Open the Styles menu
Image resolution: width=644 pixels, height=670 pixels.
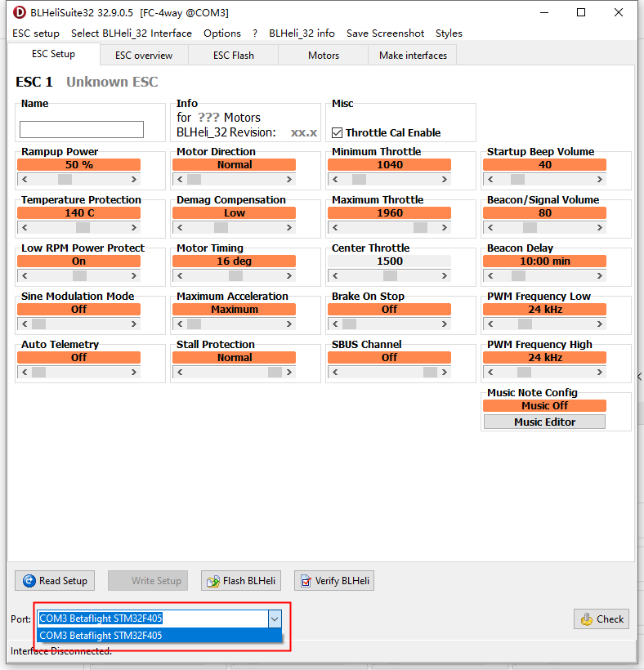coord(449,33)
